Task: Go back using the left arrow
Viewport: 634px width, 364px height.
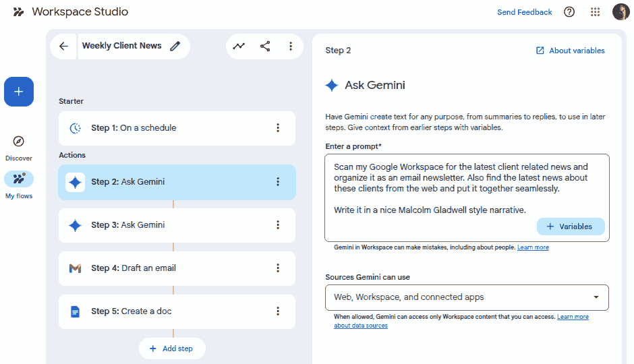Action: (x=63, y=47)
